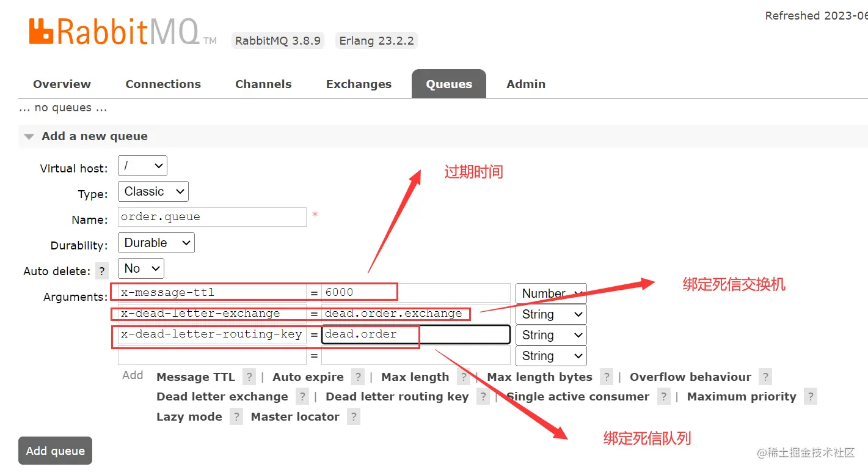The width and height of the screenshot is (868, 472).
Task: Open the Max length help icon
Action: 464,377
